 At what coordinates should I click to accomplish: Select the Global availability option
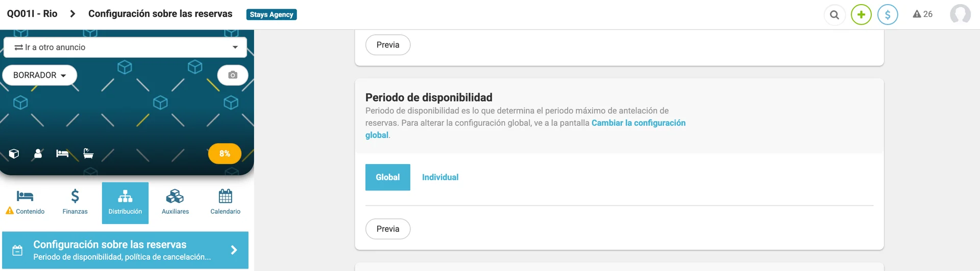(x=388, y=177)
